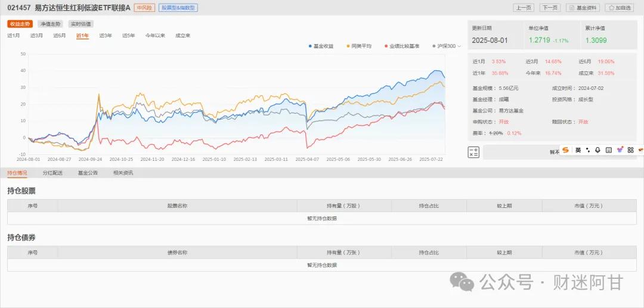This screenshot has height=308, width=644.
Task: Click cumulative net value 1.3099
Action: (x=596, y=40)
